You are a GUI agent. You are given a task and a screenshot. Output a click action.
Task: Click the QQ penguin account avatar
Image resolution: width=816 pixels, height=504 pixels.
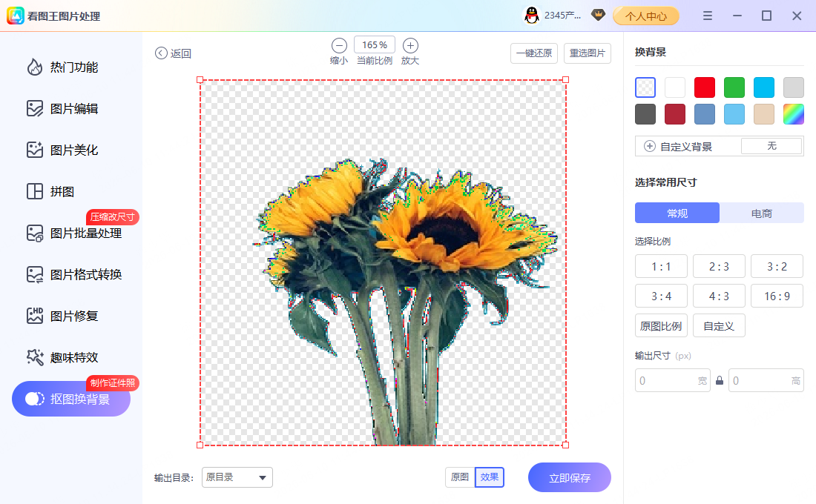531,16
